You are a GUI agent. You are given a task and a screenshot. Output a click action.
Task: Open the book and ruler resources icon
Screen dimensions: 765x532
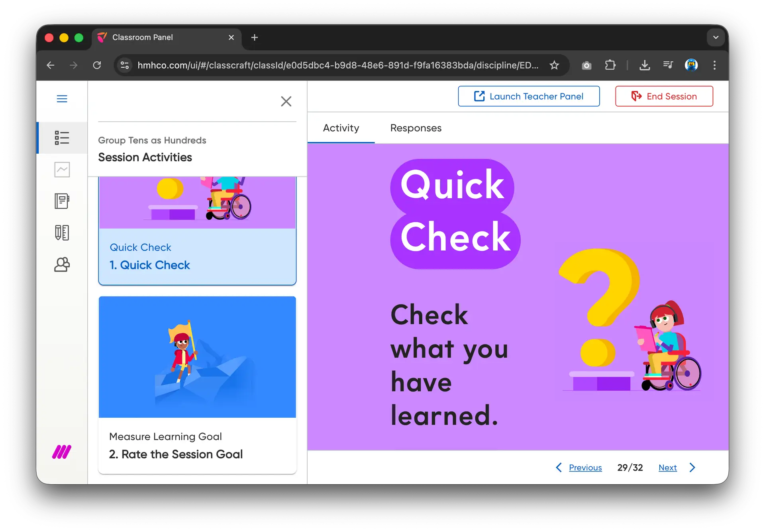click(x=62, y=233)
